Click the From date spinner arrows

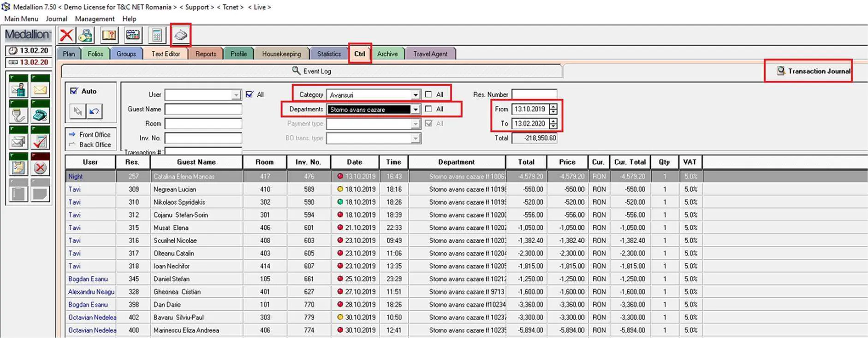pos(553,109)
